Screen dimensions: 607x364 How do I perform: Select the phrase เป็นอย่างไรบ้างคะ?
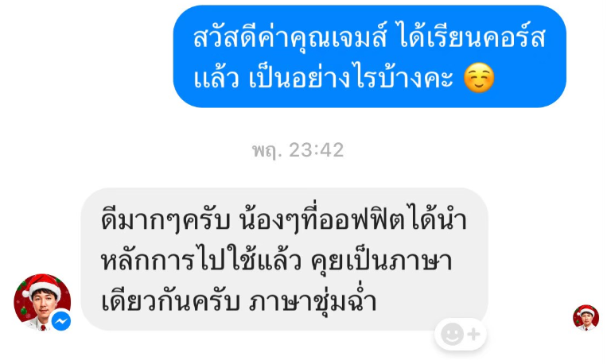click(x=352, y=78)
